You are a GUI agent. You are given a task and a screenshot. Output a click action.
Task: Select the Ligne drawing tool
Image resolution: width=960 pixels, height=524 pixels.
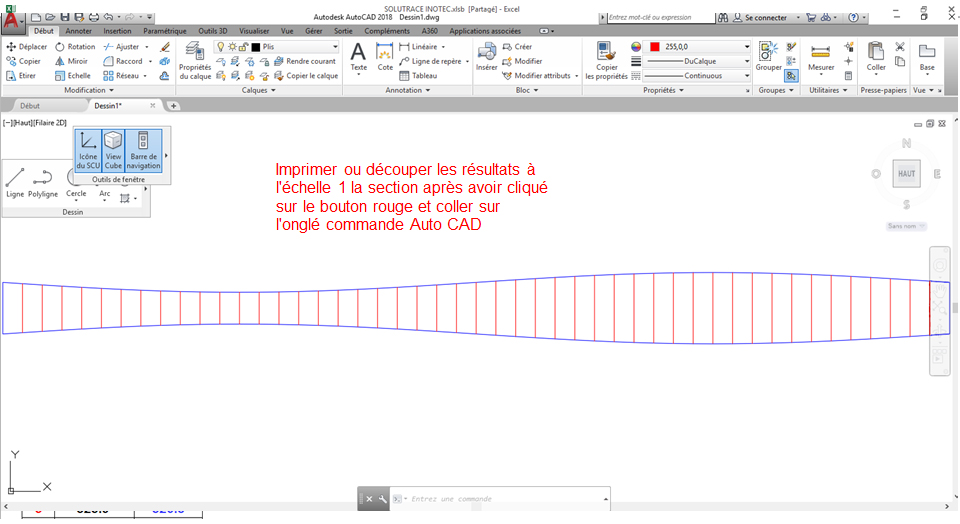click(15, 182)
